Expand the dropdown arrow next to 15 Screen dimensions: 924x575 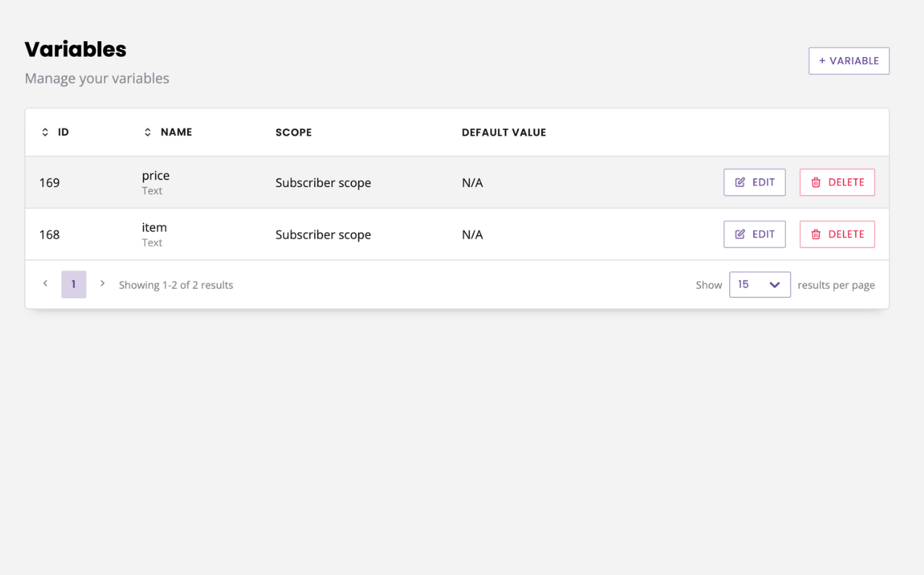point(775,285)
